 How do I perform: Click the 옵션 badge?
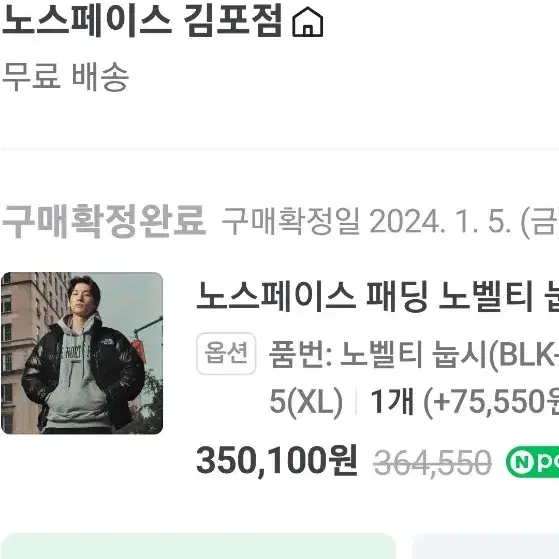click(226, 353)
